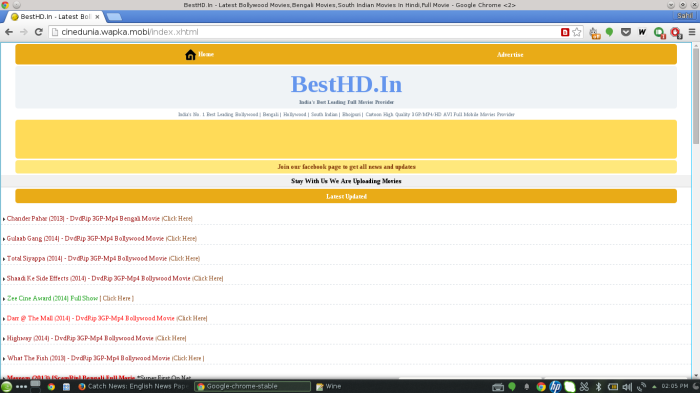The image size is (700, 393).
Task: Click the volume speaker tray icon
Action: [x=627, y=387]
